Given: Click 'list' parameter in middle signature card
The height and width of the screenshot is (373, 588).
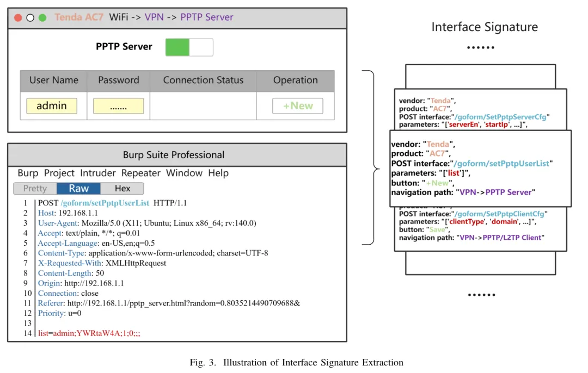Looking at the screenshot, I should point(454,173).
